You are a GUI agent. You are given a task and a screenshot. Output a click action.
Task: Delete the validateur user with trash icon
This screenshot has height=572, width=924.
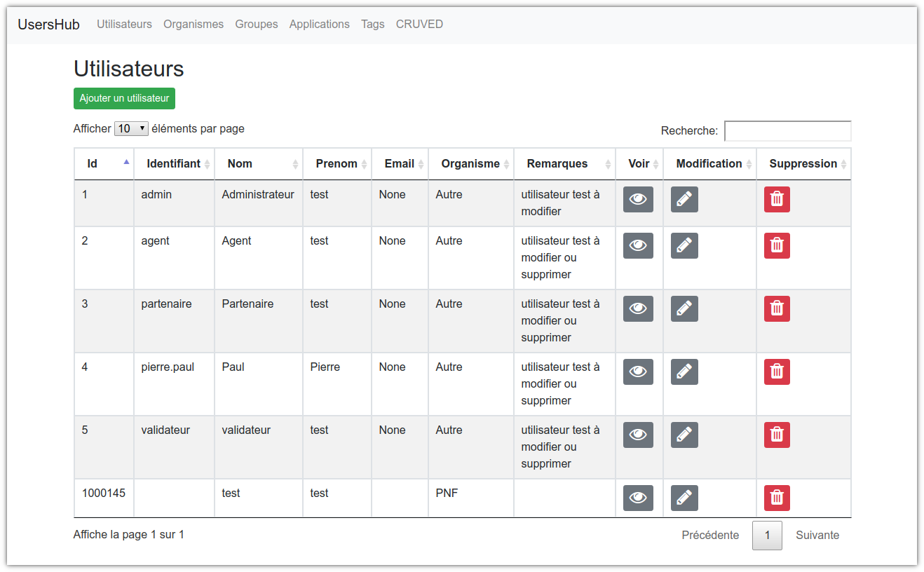tap(777, 435)
